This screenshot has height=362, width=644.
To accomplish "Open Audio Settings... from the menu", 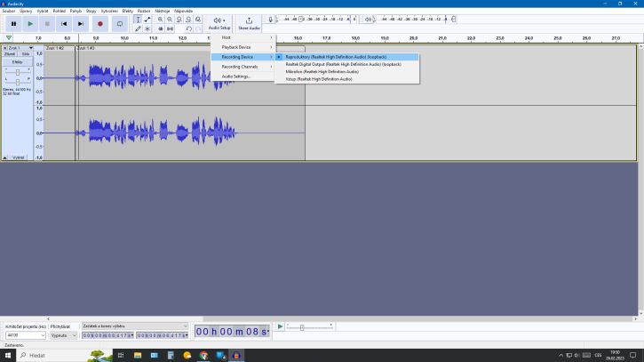I will pos(242,76).
